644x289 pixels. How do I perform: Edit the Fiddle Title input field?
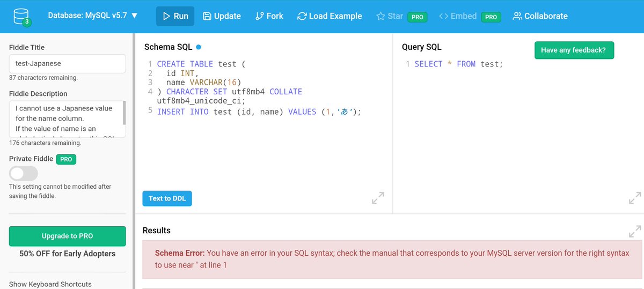pyautogui.click(x=68, y=63)
